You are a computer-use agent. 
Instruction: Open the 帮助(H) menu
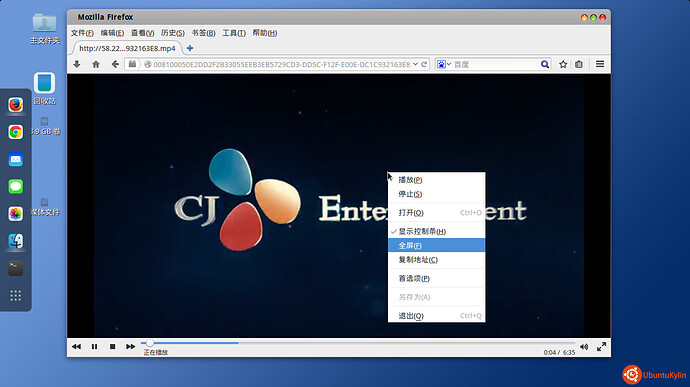click(x=264, y=33)
